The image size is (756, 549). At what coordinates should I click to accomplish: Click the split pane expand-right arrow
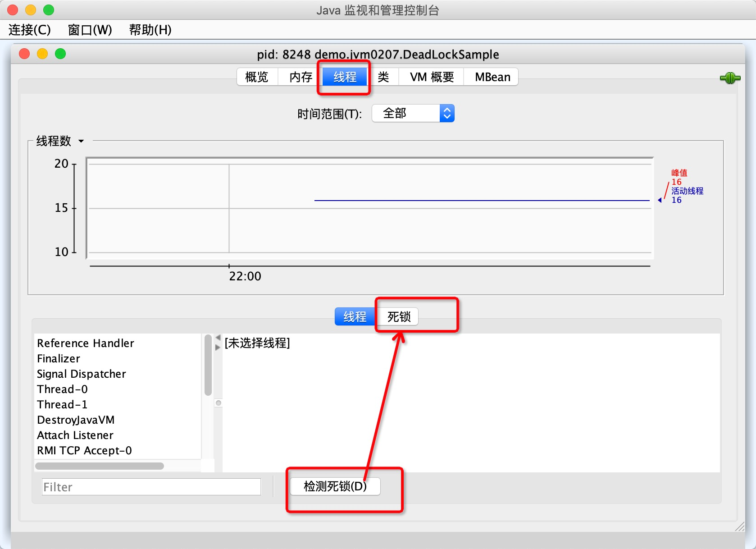tap(218, 347)
